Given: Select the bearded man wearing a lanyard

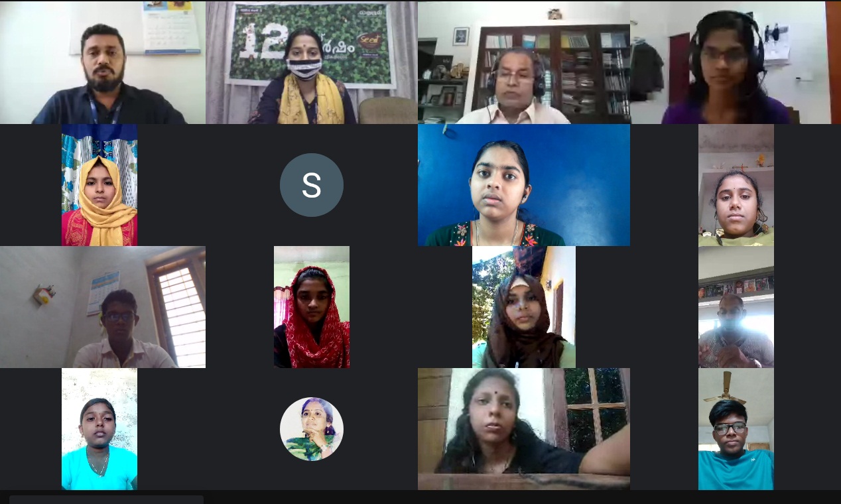Looking at the screenshot, I should click(x=103, y=62).
